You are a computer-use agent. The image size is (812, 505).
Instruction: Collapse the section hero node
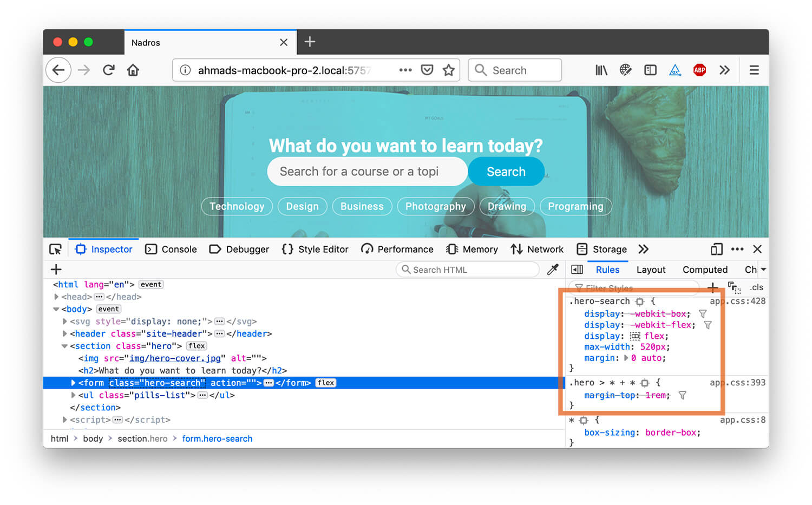click(64, 346)
